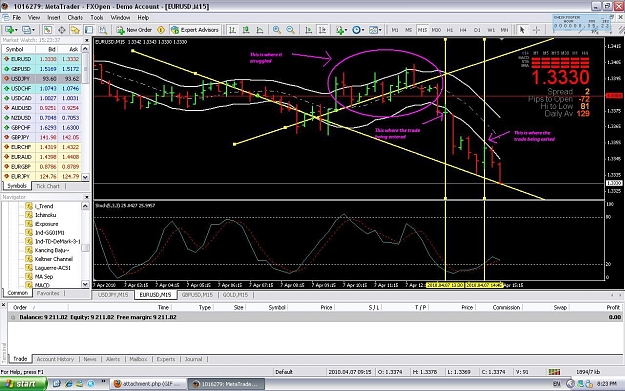
Task: Select USDJPY row in Market Watch
Action: point(41,79)
